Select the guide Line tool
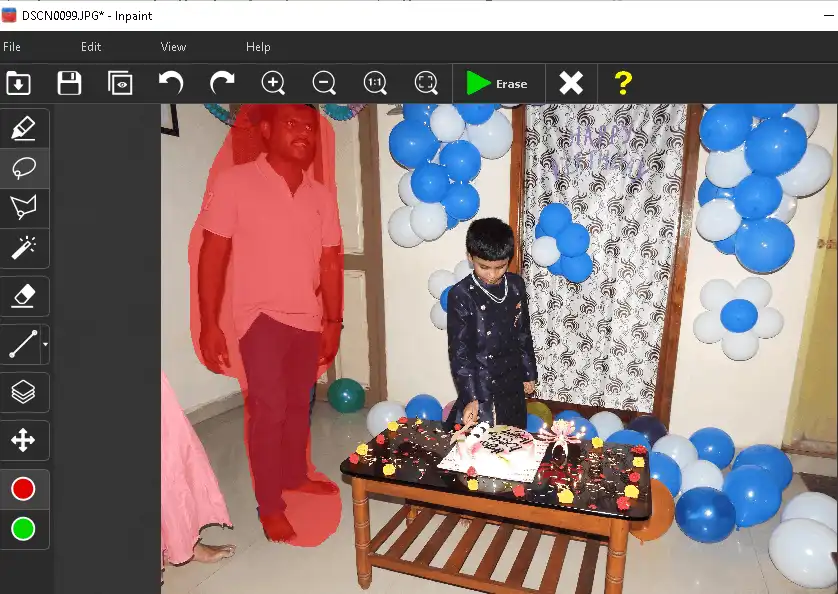This screenshot has width=838, height=594. point(22,345)
